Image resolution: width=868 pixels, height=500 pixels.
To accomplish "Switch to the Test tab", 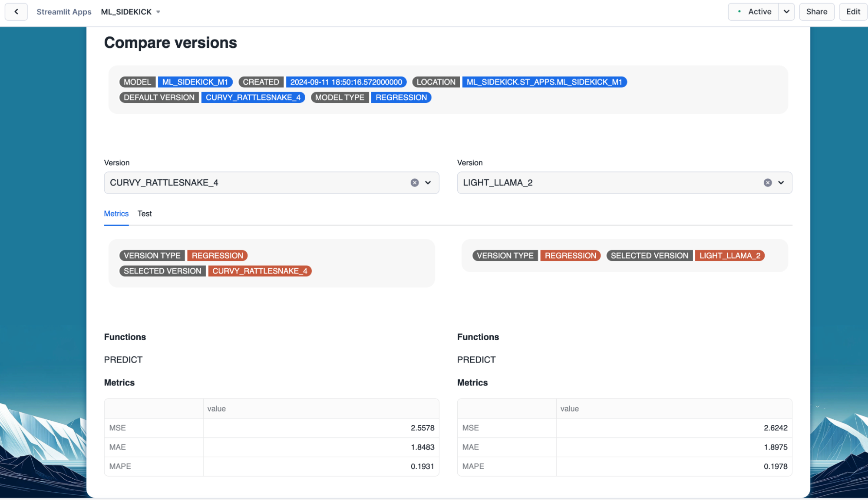I will [x=145, y=214].
